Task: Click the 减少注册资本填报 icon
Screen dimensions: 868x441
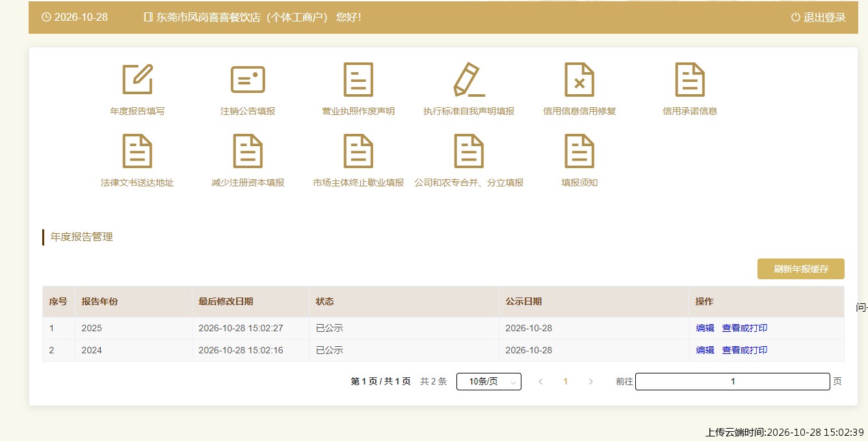Action: click(x=248, y=151)
